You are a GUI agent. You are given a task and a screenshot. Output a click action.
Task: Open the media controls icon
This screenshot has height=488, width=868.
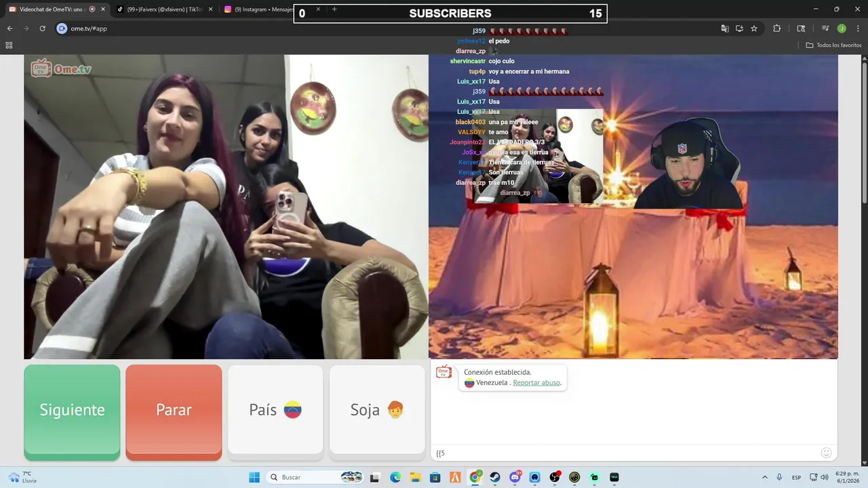point(825,28)
